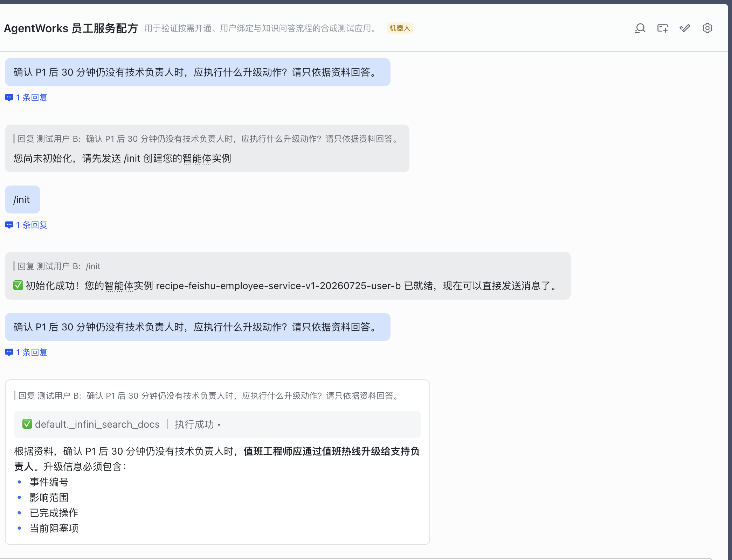The height and width of the screenshot is (560, 732).
Task: Click the chat description 用于验证按需开通 text
Action: (x=262, y=28)
